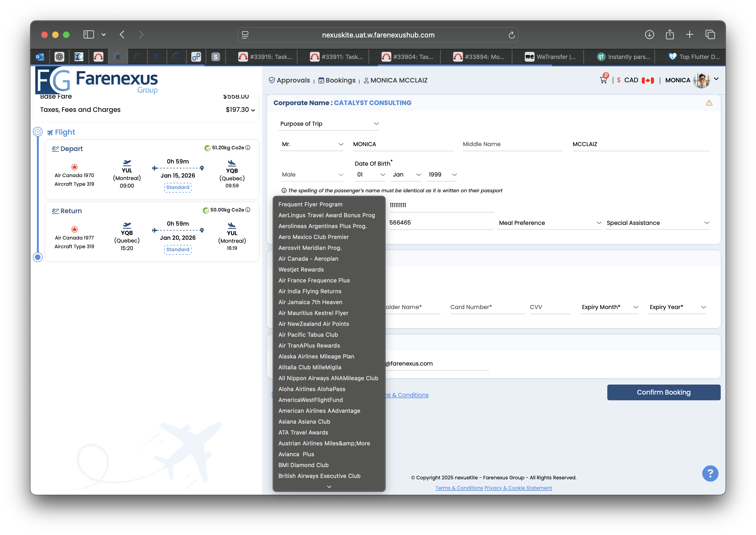Viewport: 756px width, 535px height.
Task: Open the Safari downloads icon
Action: pyautogui.click(x=649, y=34)
